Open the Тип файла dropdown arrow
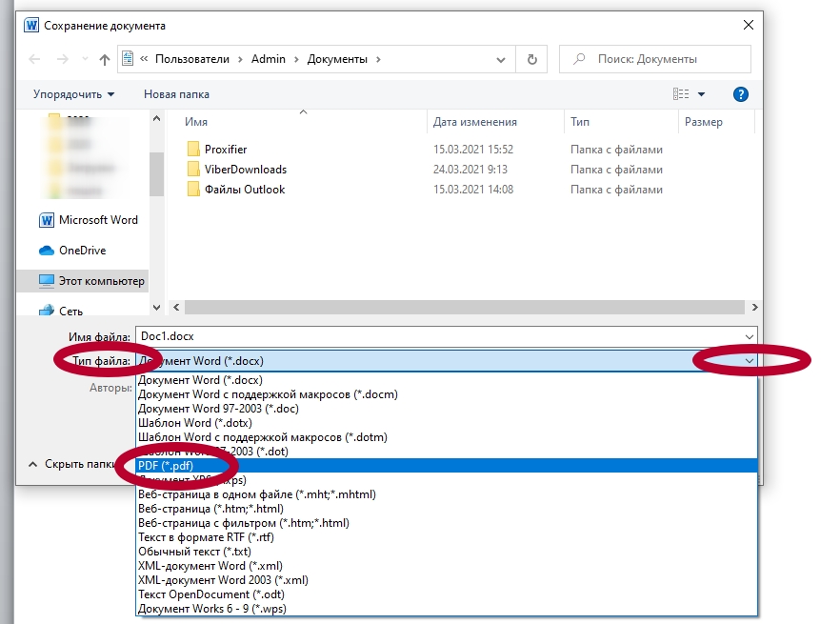Viewport: 840px width, 624px height. click(749, 360)
